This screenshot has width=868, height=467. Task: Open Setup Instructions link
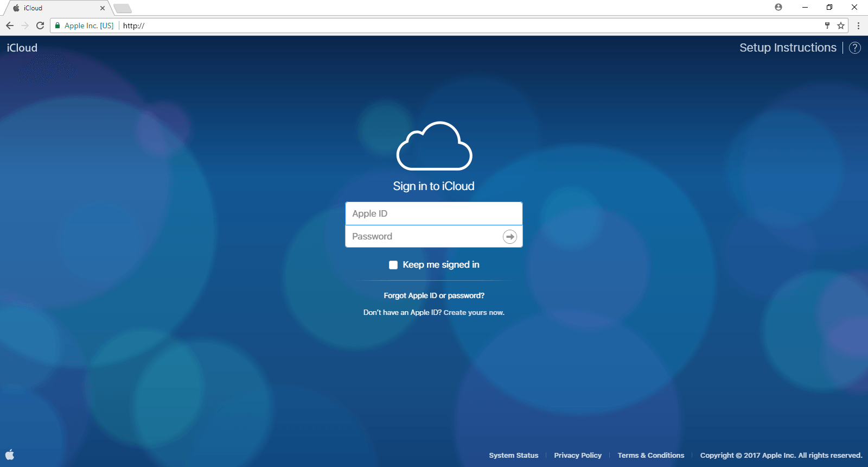(x=788, y=48)
